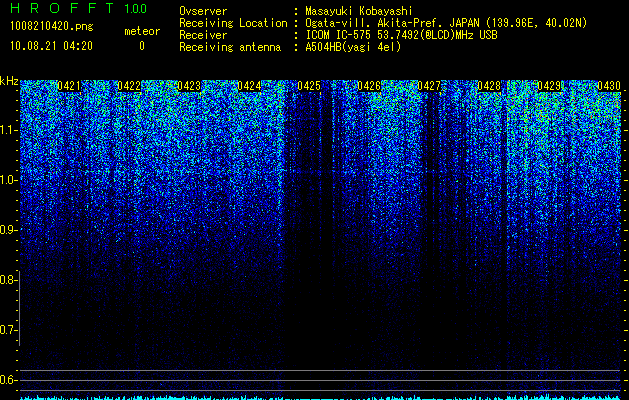Click the meteor count value 0
629x400 pixels.
[142, 46]
